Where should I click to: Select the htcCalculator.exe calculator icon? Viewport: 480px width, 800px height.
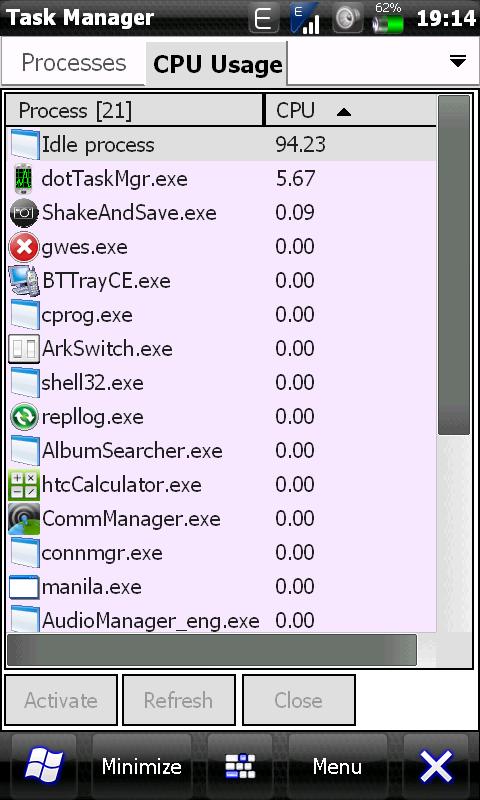point(23,485)
